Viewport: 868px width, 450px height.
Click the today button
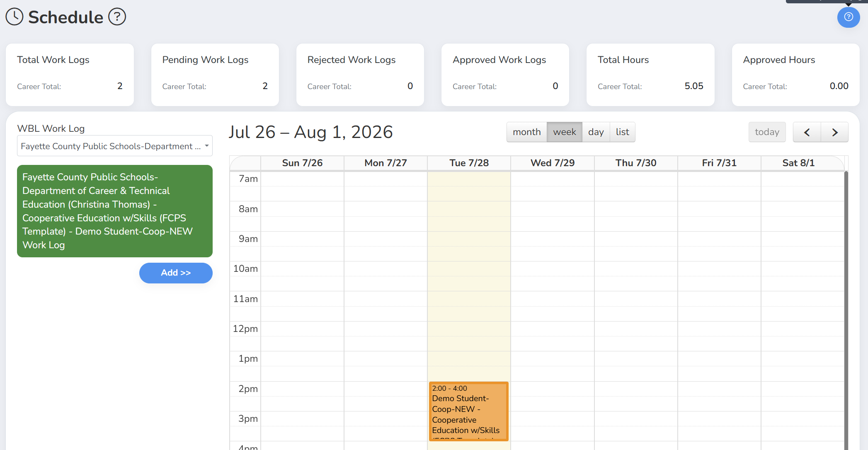(767, 132)
